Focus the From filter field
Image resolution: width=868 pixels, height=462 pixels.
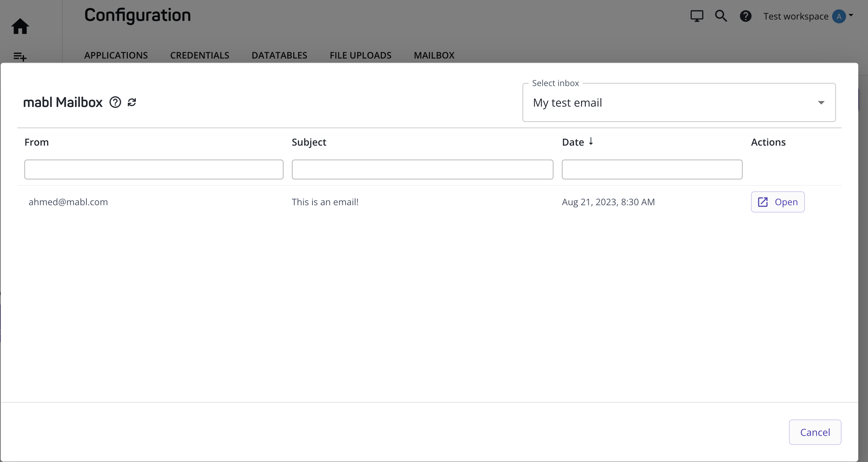pyautogui.click(x=154, y=170)
